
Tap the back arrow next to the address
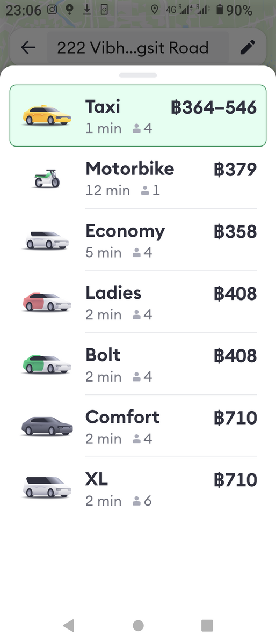click(28, 48)
